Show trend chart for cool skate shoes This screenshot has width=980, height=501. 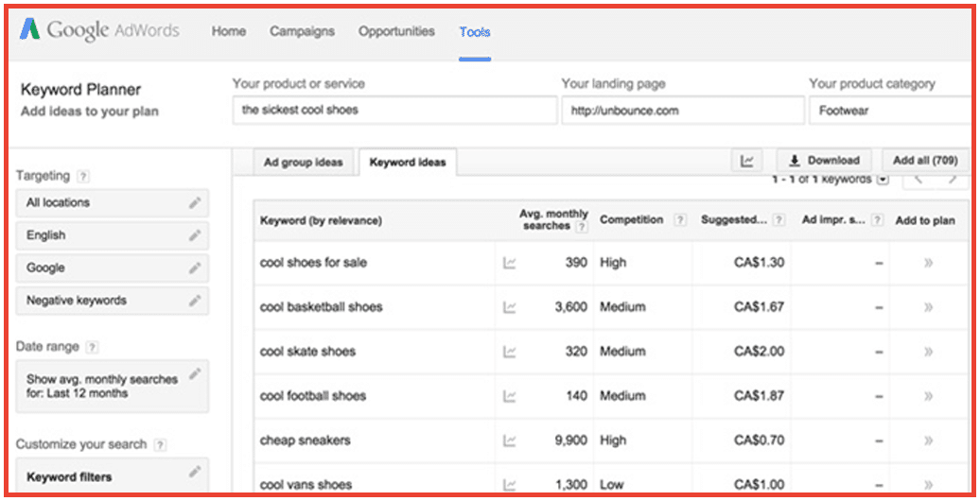coord(509,352)
